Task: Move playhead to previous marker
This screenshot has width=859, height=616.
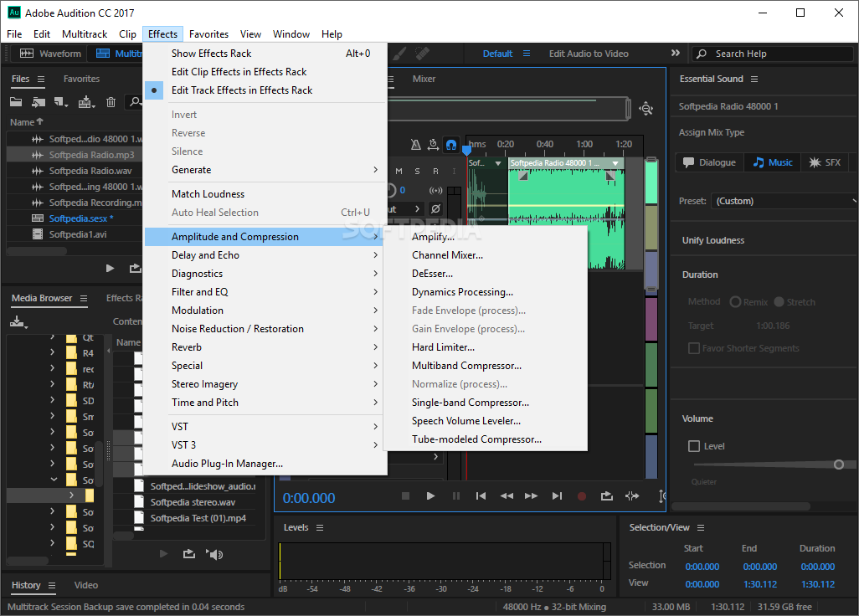Action: [x=481, y=496]
